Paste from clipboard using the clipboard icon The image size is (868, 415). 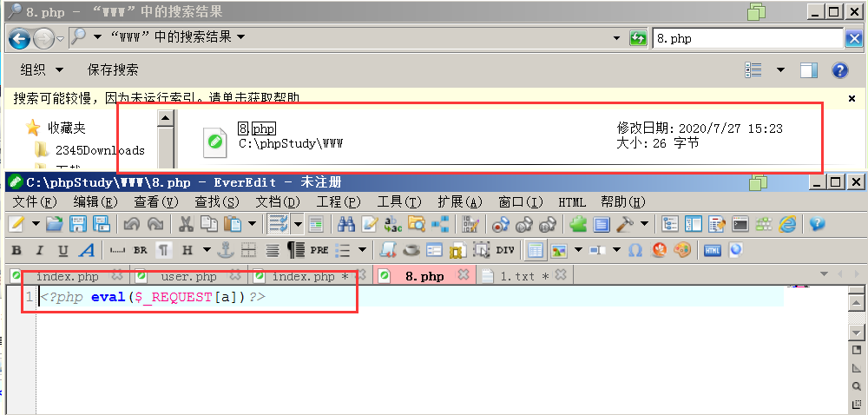click(232, 223)
